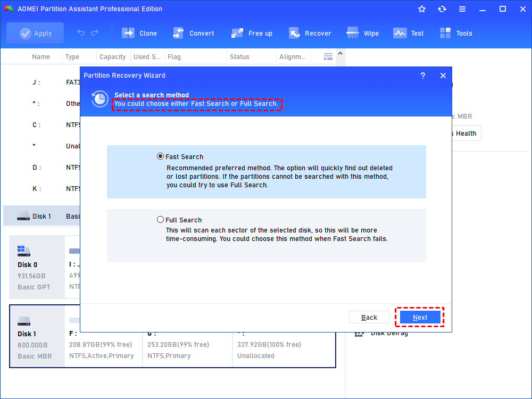
Task: Toggle the list view layout icon
Action: point(328,56)
